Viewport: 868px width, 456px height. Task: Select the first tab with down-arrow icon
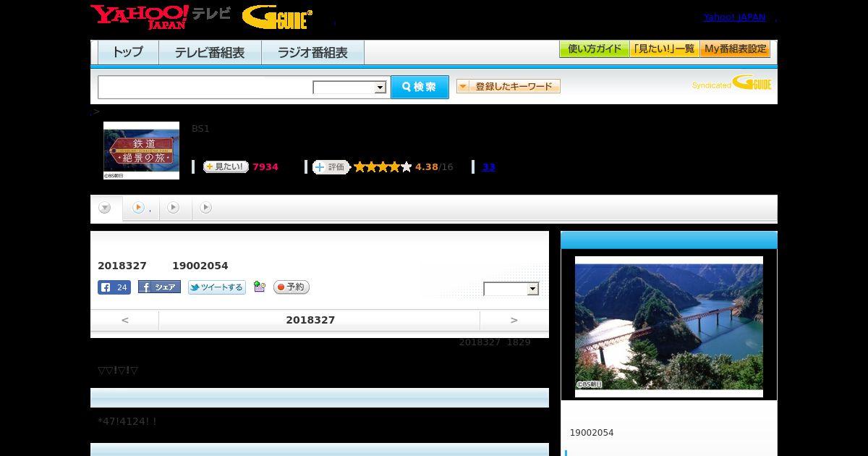pos(106,208)
